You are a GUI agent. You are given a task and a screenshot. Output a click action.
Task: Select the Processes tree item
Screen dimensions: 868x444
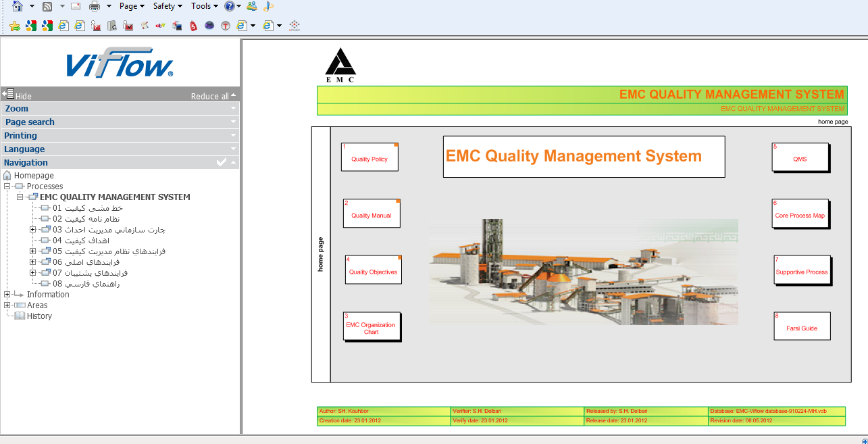(45, 187)
